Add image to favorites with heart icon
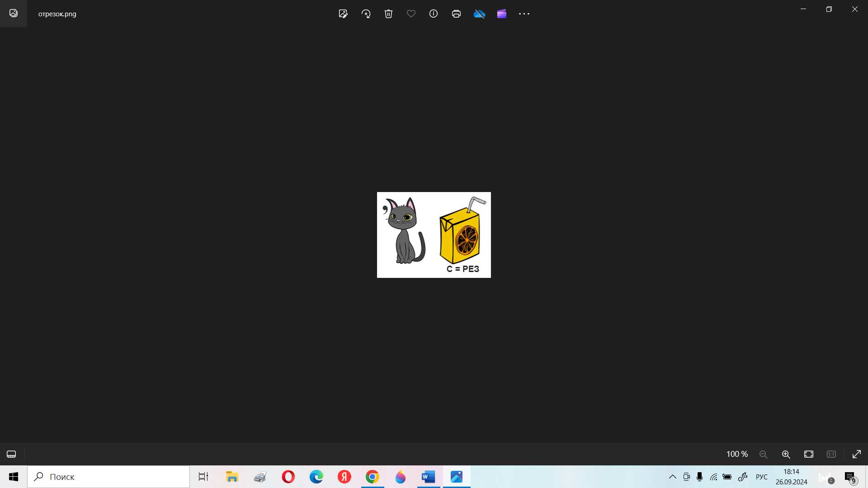Image resolution: width=868 pixels, height=488 pixels. [411, 14]
